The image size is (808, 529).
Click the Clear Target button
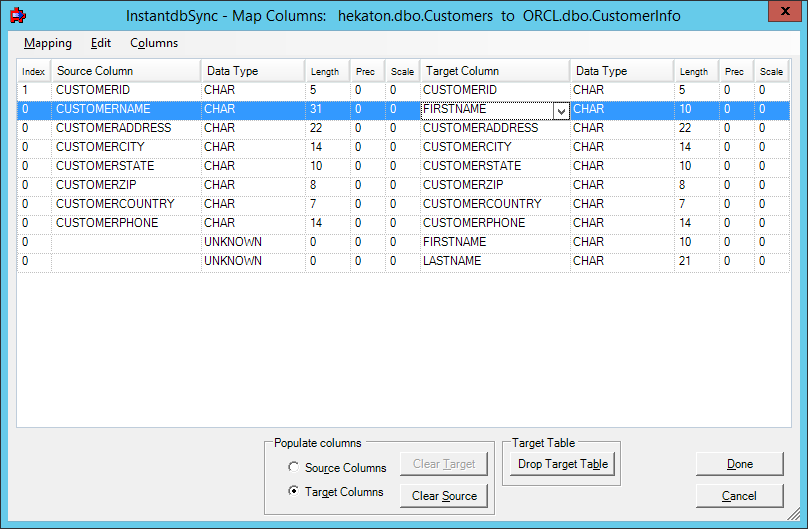point(444,464)
